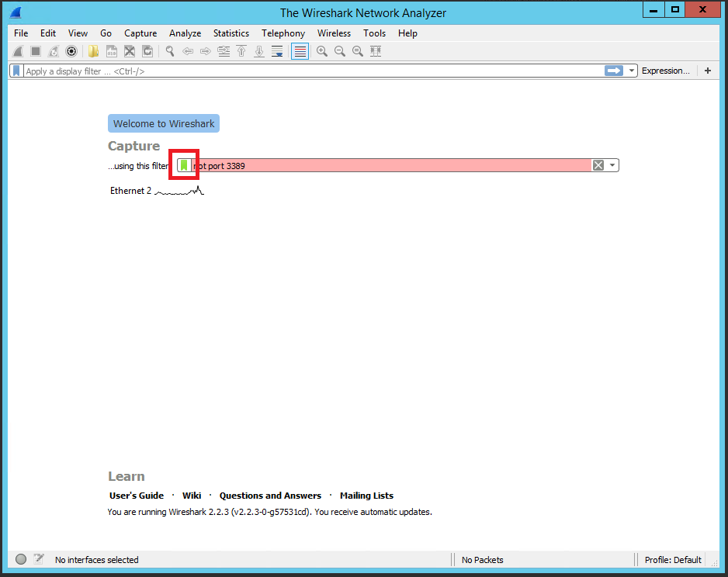Image resolution: width=728 pixels, height=577 pixels.
Task: Start capturing packets with shark fin icon
Action: pyautogui.click(x=18, y=51)
